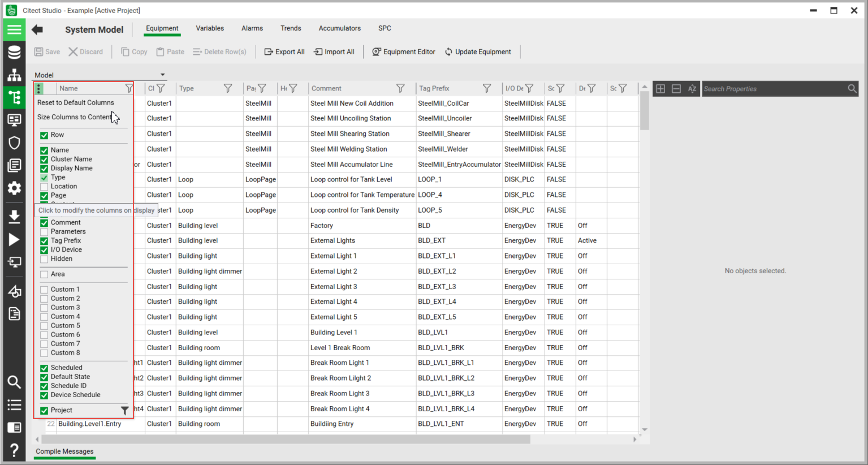Select the Security shield icon in the sidebar
This screenshot has width=868, height=465.
click(14, 143)
